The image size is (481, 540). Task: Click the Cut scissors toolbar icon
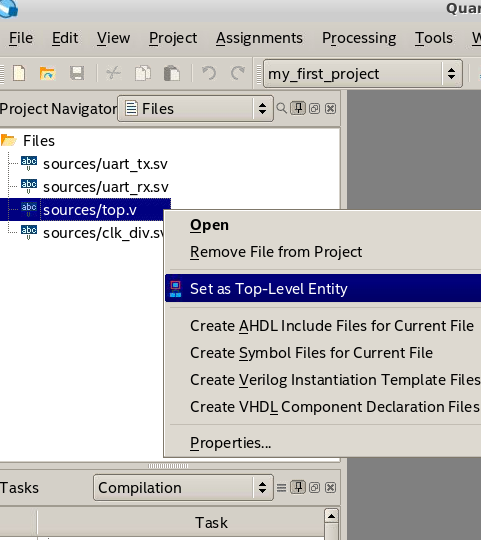pyautogui.click(x=113, y=73)
